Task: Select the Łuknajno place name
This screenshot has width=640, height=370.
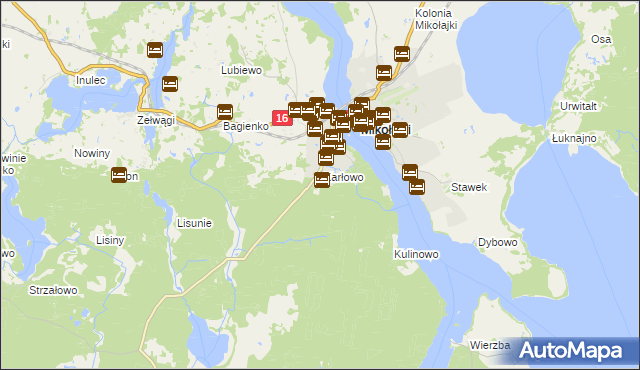Action: 574,138
